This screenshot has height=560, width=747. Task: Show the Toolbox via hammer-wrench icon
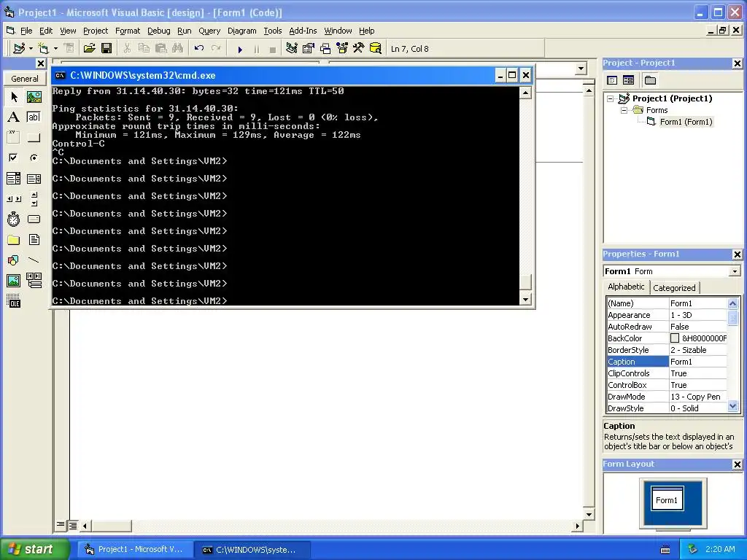(358, 49)
